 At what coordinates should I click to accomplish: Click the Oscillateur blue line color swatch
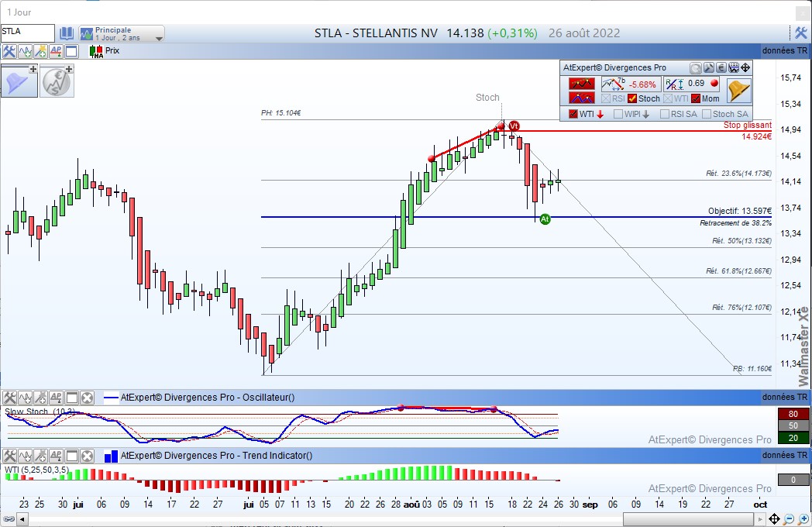point(112,398)
